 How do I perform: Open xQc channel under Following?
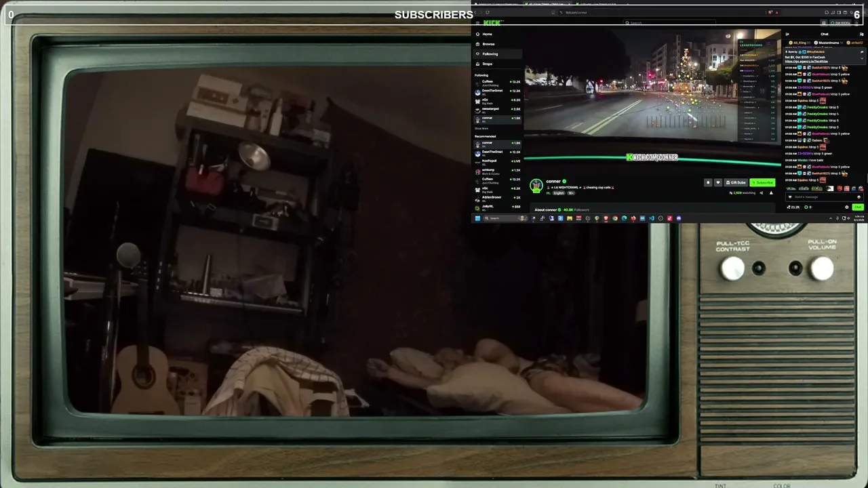tap(497, 101)
